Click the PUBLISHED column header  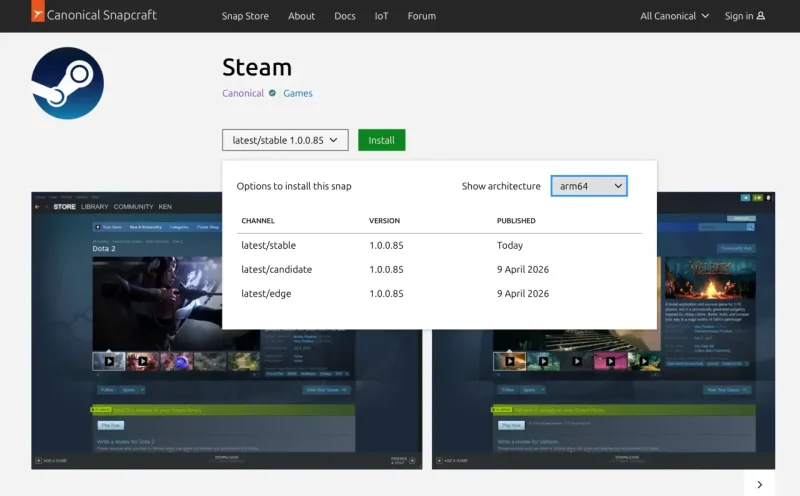pyautogui.click(x=516, y=220)
